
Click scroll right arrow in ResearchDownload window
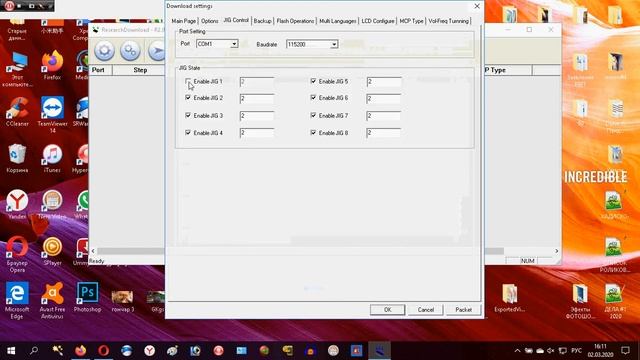coord(556,251)
